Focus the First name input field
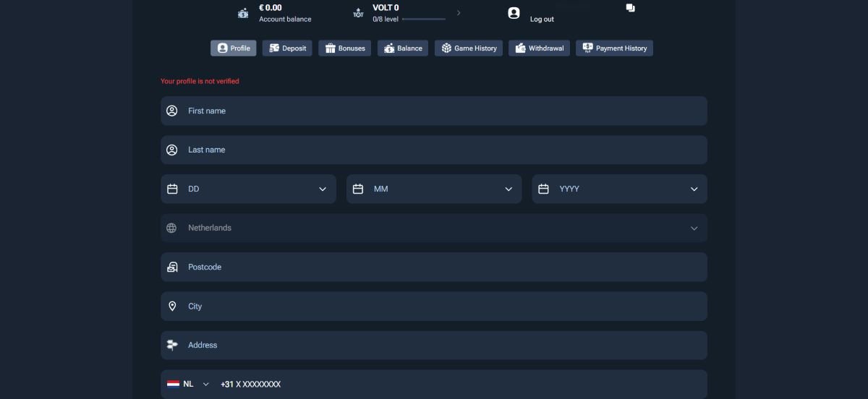Image resolution: width=868 pixels, height=399 pixels. point(434,111)
